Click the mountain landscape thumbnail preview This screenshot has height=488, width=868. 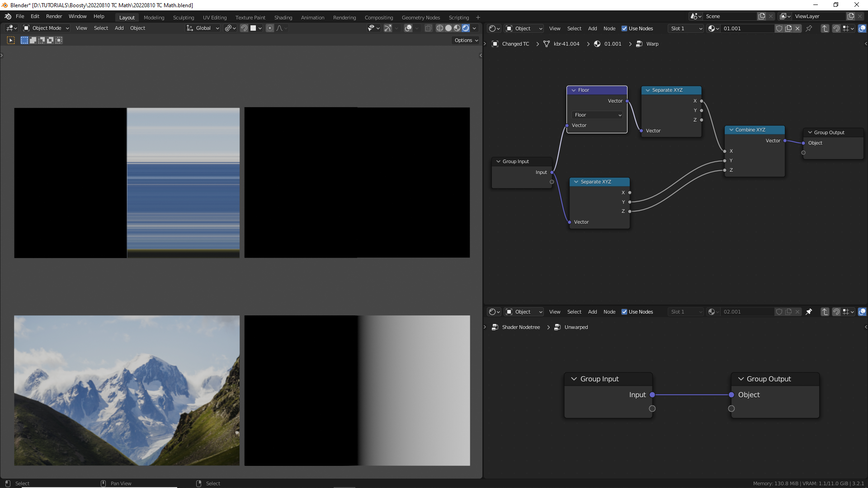click(x=127, y=390)
